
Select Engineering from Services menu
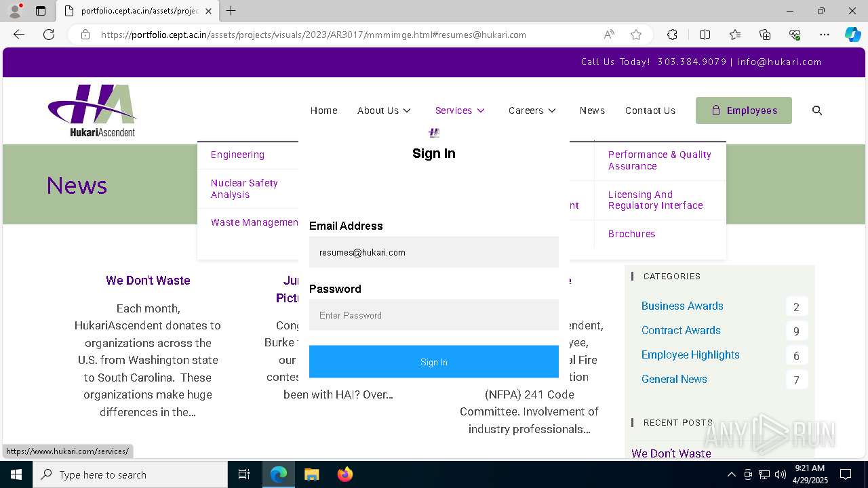tap(237, 155)
